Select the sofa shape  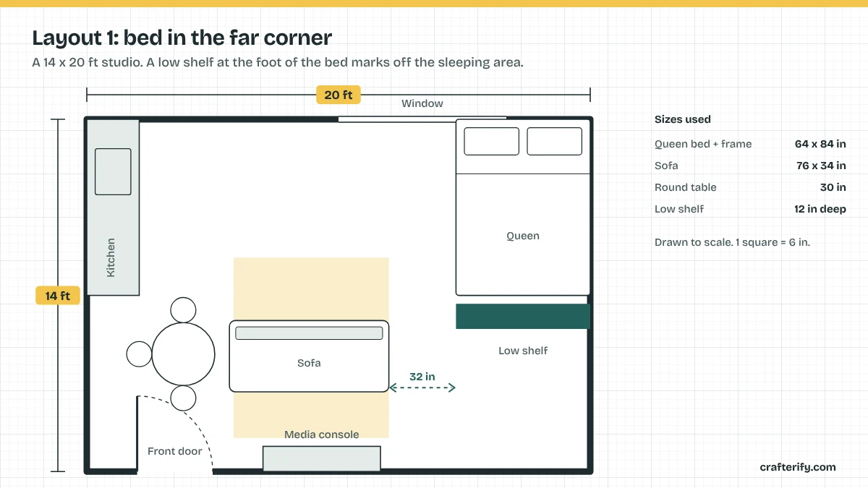tap(309, 356)
